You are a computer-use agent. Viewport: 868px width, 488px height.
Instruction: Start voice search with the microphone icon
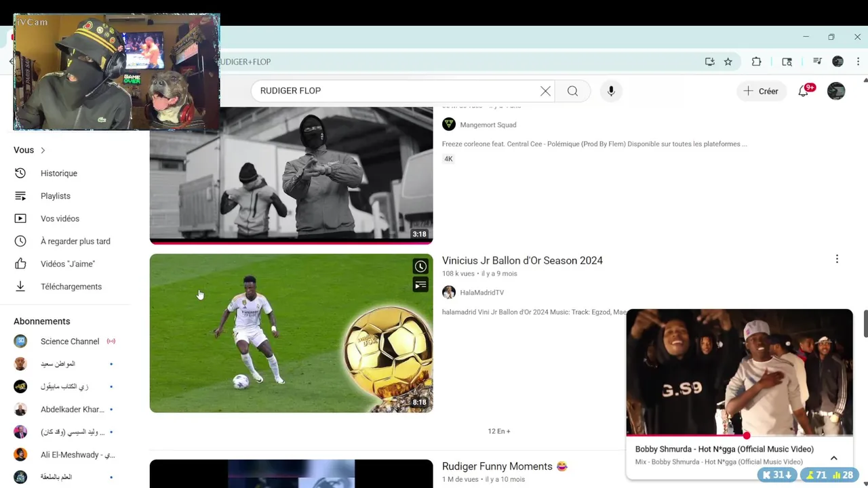coord(611,91)
